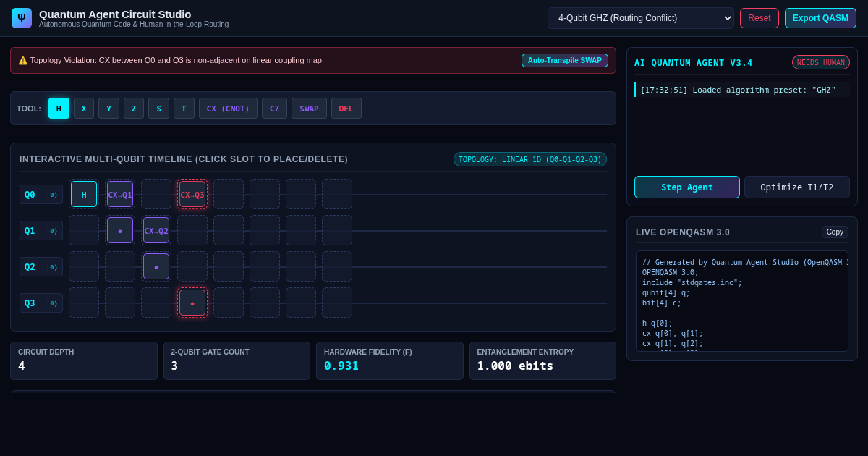Click the CX→Q1 gate on Q0
868x456 pixels.
click(120, 194)
